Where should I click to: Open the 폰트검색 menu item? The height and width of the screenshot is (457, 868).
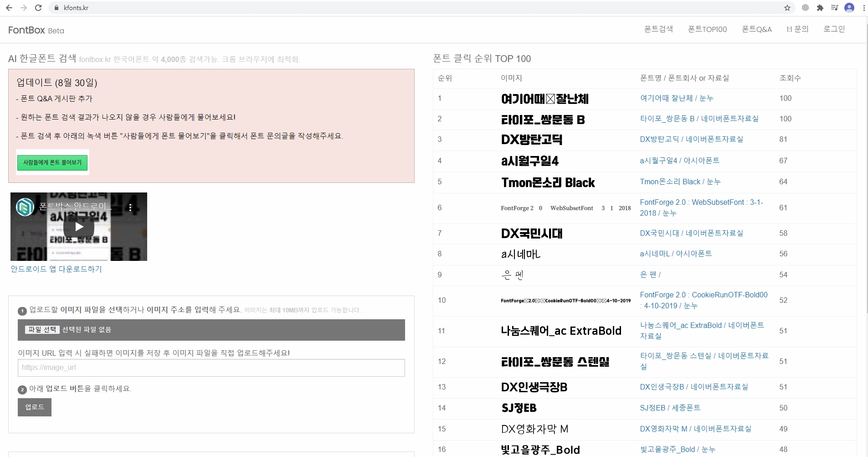tap(658, 29)
